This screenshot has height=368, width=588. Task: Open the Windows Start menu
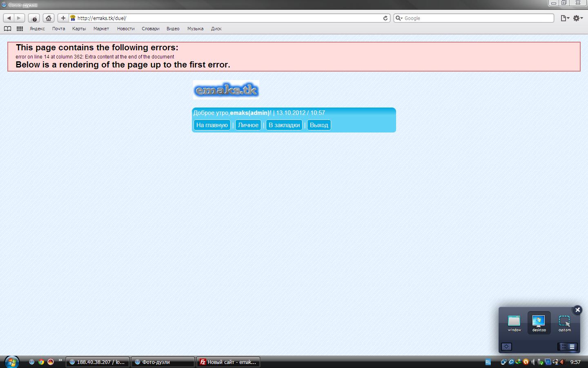pyautogui.click(x=11, y=362)
